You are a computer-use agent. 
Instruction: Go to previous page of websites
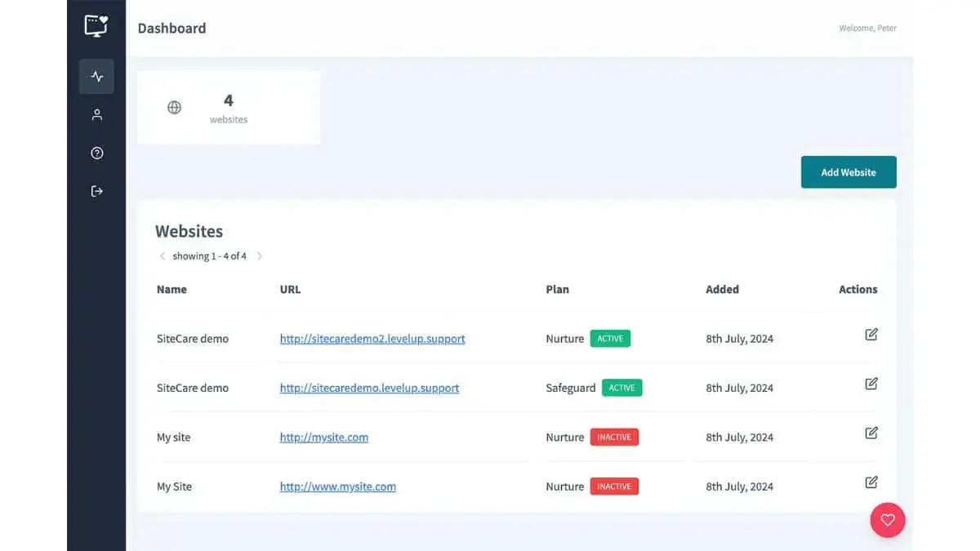point(163,256)
